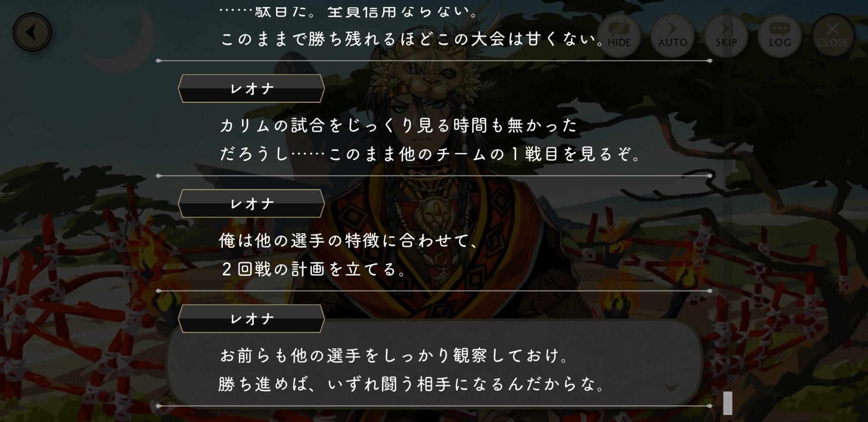
Task: Select レオナ name plate above お前らも line
Action: coord(251,319)
